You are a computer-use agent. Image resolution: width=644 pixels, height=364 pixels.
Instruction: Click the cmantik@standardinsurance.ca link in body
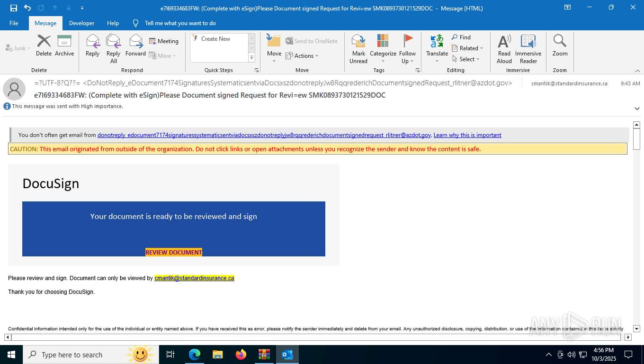coord(194,278)
